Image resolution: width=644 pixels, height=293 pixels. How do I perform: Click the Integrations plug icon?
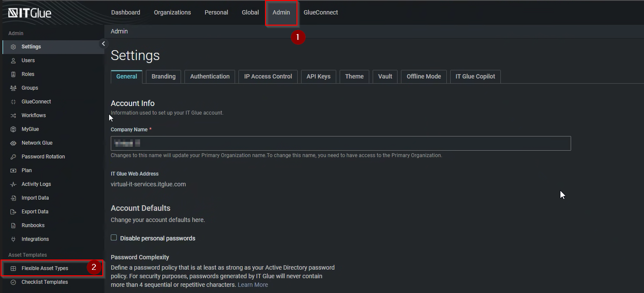point(13,239)
